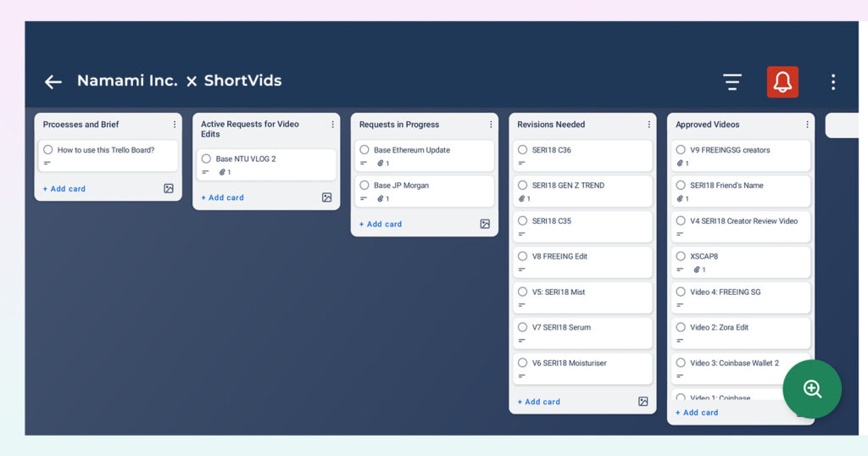The image size is (868, 456).
Task: Click image template icon in Requests in Progress
Action: tap(485, 224)
